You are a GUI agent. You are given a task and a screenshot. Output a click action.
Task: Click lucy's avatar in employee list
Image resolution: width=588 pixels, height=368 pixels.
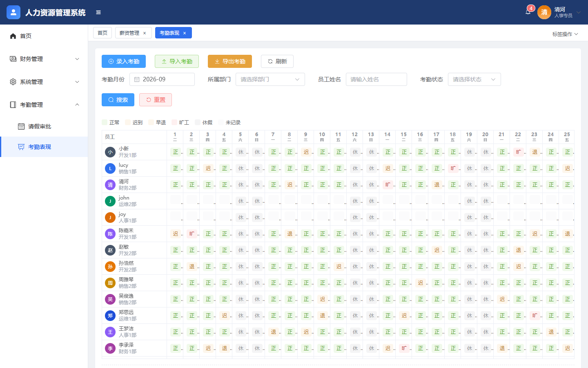point(110,168)
